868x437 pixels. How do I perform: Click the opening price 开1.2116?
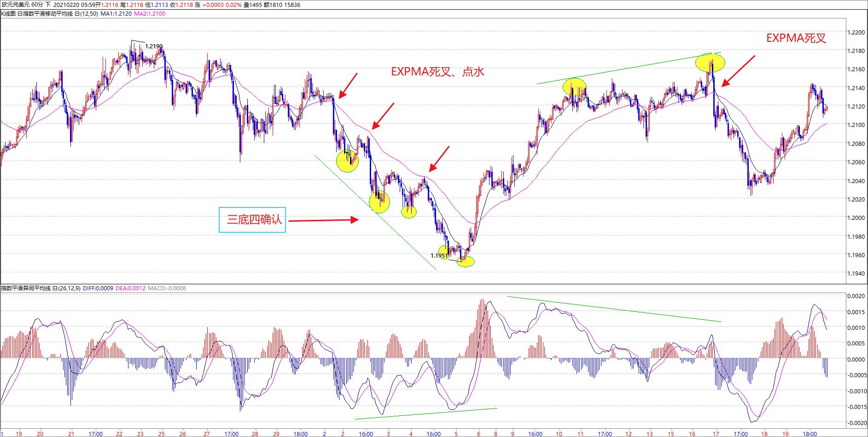(107, 5)
